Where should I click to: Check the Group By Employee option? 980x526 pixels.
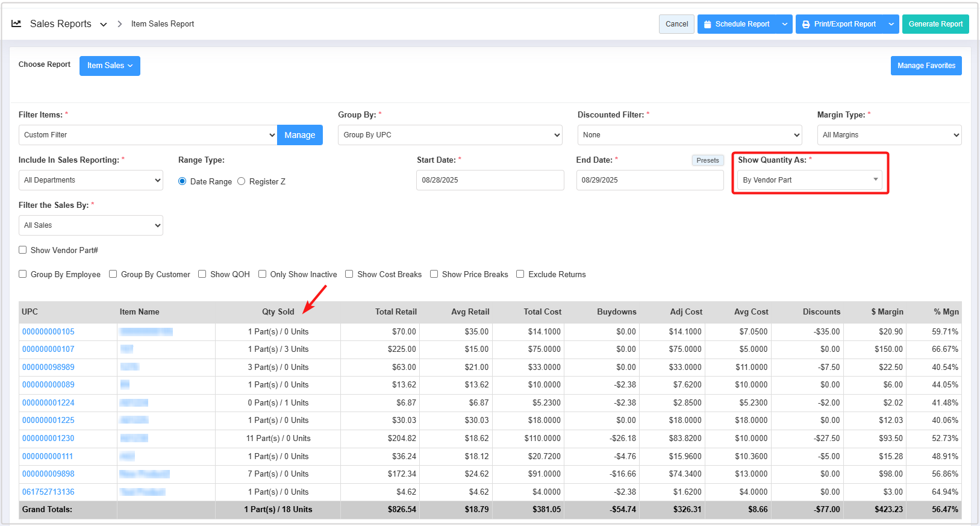[23, 274]
